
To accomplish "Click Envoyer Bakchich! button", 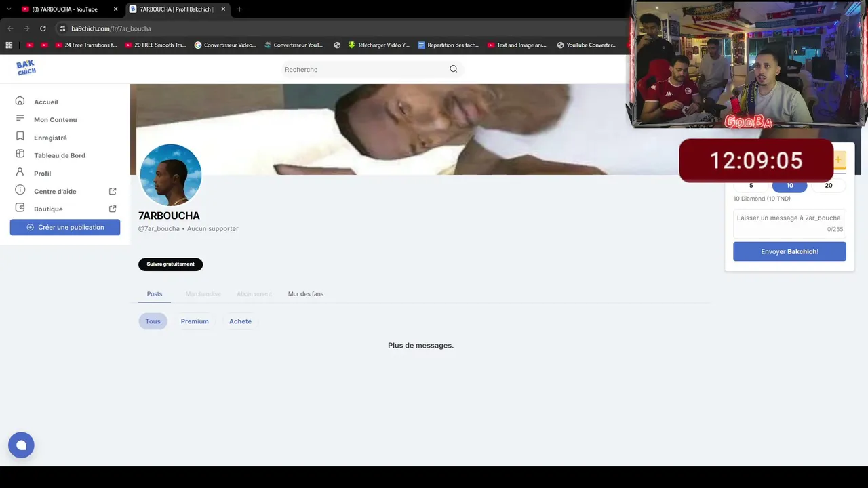I will coord(789,251).
